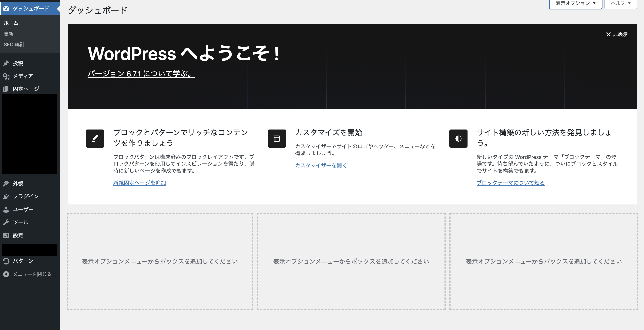Click the ブロックとパターンでリッチなコンテンツを作りましょう heading

(x=180, y=137)
